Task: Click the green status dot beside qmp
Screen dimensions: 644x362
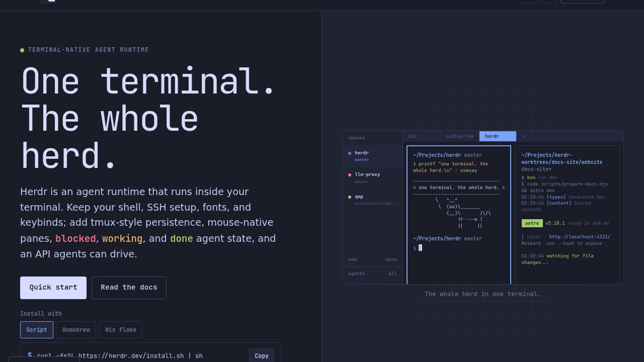Action: 350,197
